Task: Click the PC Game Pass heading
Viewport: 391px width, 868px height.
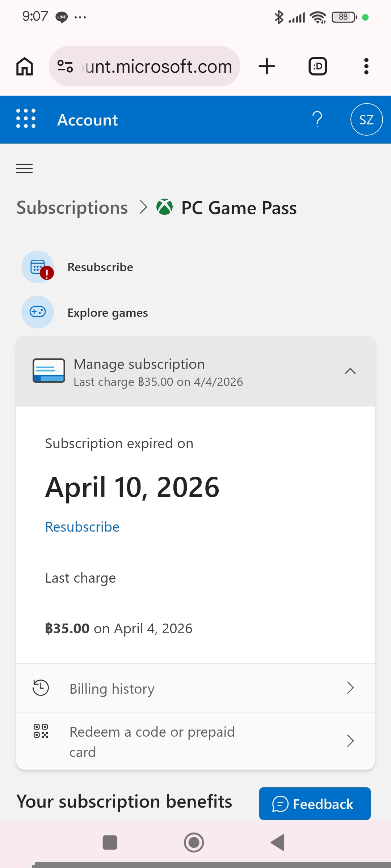Action: point(239,208)
